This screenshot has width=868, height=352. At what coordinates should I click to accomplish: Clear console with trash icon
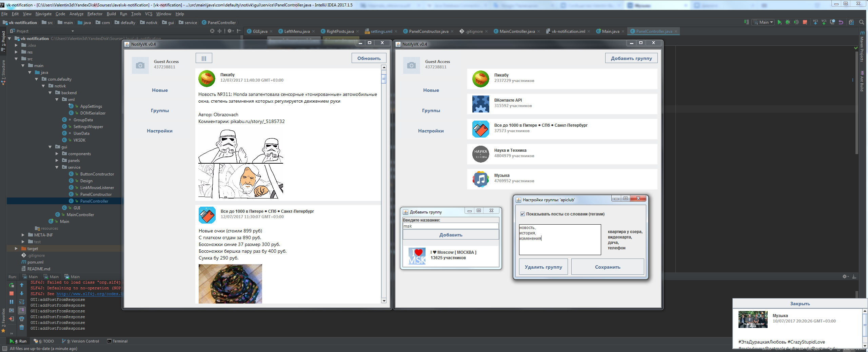[22, 327]
